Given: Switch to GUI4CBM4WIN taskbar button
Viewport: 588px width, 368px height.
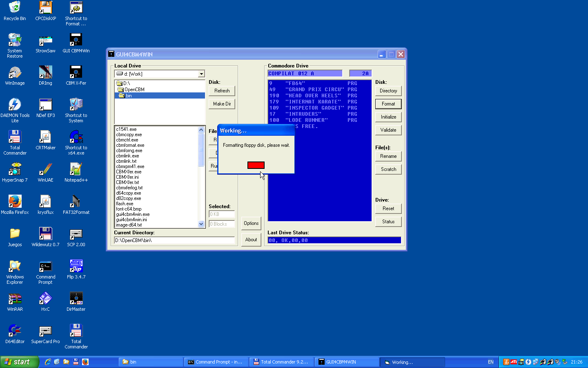Looking at the screenshot, I should point(347,362).
